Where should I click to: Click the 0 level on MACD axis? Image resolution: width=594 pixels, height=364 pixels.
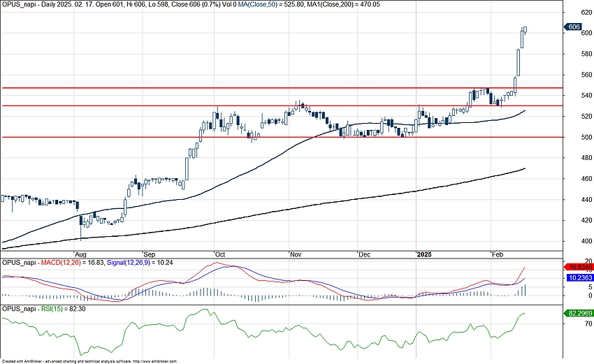591,296
